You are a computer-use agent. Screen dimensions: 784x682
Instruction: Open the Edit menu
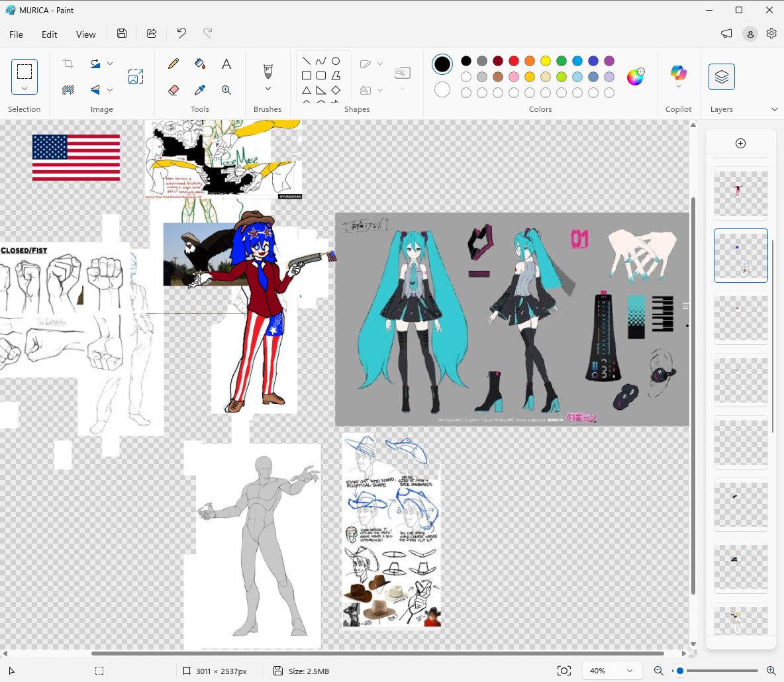click(x=50, y=34)
